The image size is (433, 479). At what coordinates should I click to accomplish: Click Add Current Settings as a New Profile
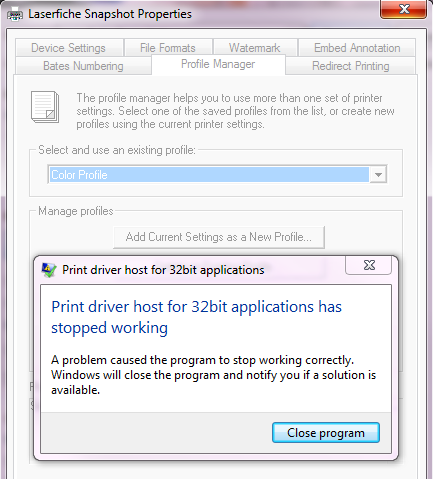tap(219, 237)
